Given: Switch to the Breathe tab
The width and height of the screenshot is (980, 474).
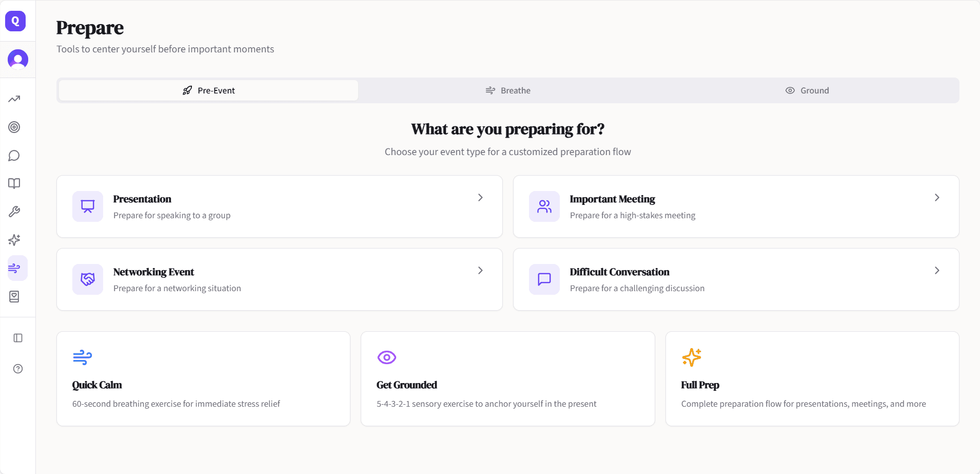Looking at the screenshot, I should 508,90.
